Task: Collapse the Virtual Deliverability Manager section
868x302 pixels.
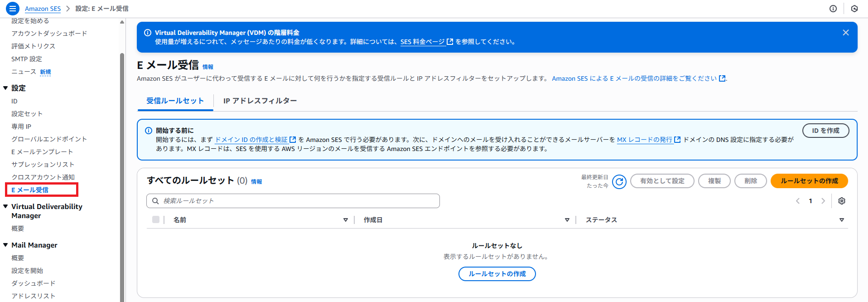Action: 5,206
